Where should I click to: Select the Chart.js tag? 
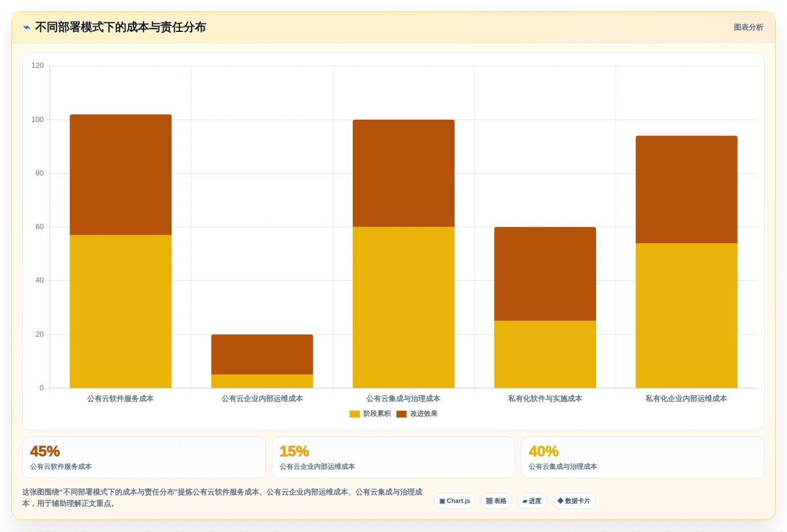[455, 501]
